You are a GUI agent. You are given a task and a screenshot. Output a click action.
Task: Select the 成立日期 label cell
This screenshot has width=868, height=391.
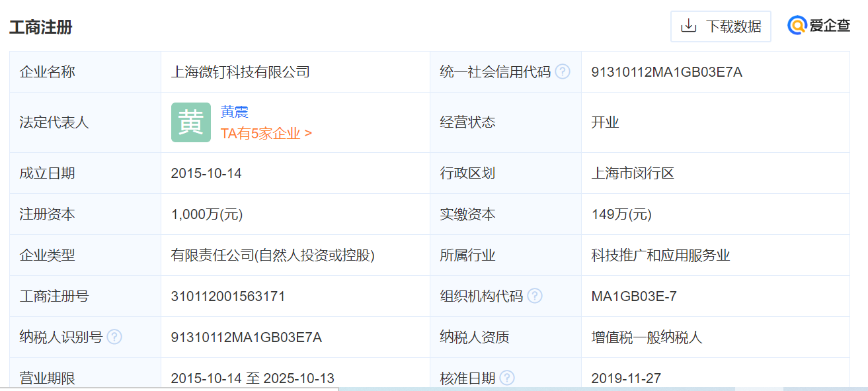tap(85, 173)
